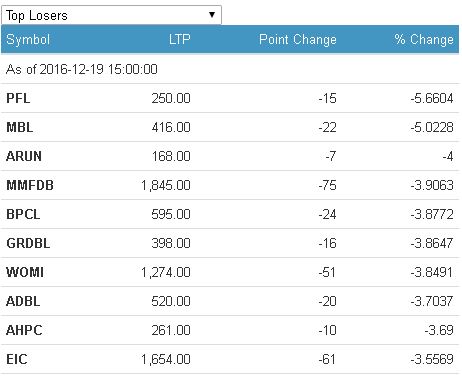The width and height of the screenshot is (462, 382).
Task: Select the PFL price 250.00 cell
Action: tap(171, 98)
